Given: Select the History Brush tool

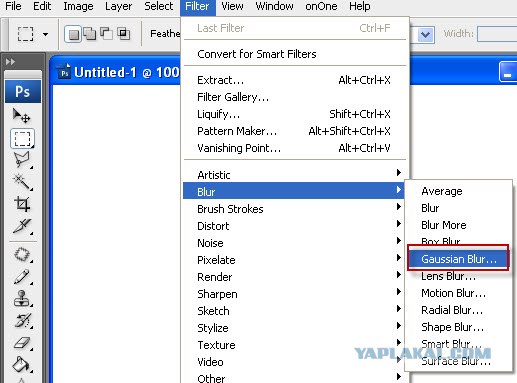Looking at the screenshot, I should click(x=22, y=320).
